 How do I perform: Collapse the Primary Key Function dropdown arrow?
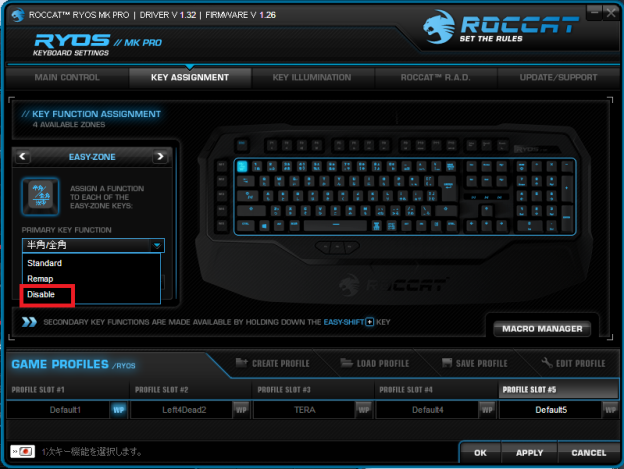pos(158,245)
